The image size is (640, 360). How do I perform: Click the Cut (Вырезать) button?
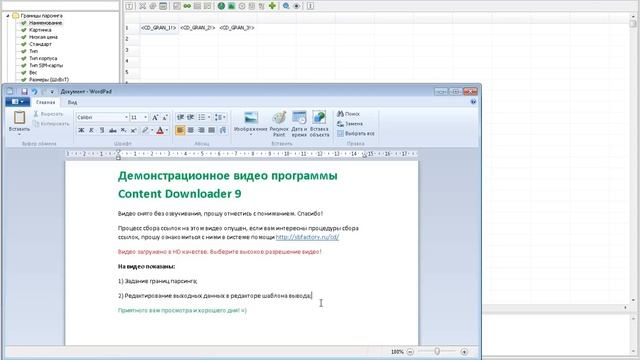48,114
